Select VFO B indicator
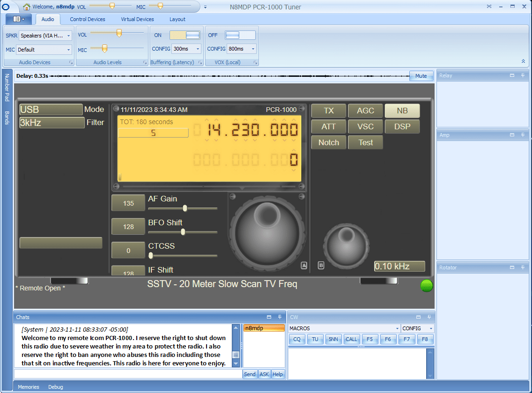 click(321, 266)
